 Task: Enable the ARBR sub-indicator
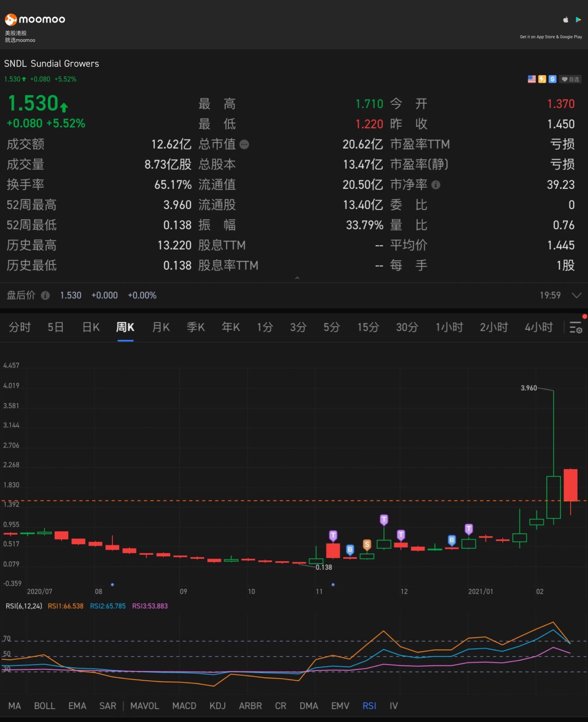(x=250, y=706)
